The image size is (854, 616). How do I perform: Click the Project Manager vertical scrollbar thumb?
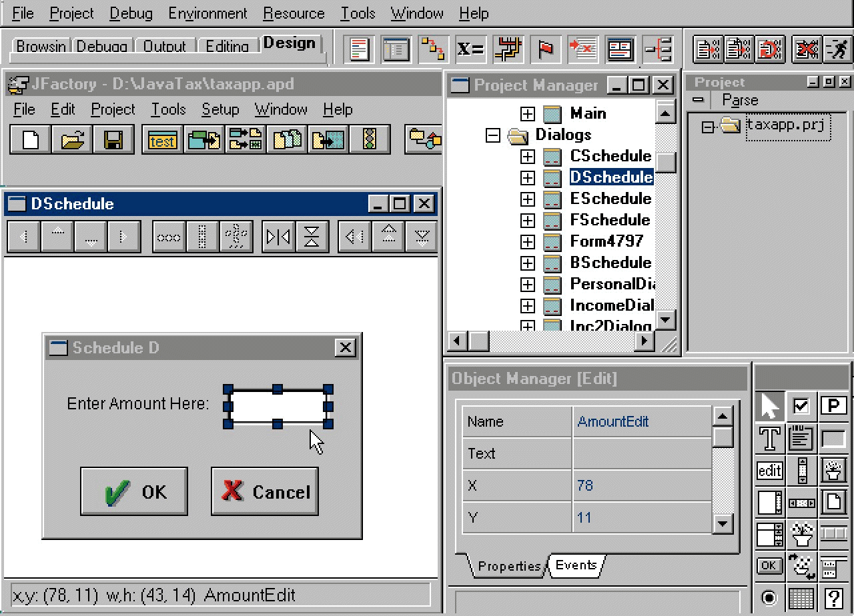tap(665, 162)
